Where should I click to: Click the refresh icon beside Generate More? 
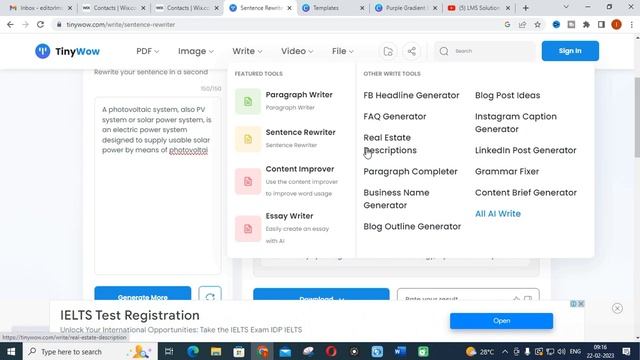[210, 294]
